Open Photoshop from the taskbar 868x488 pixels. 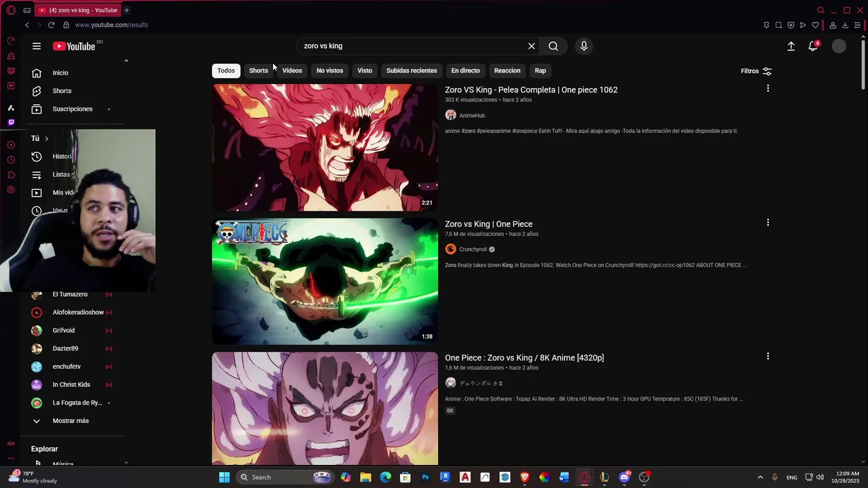(x=425, y=477)
